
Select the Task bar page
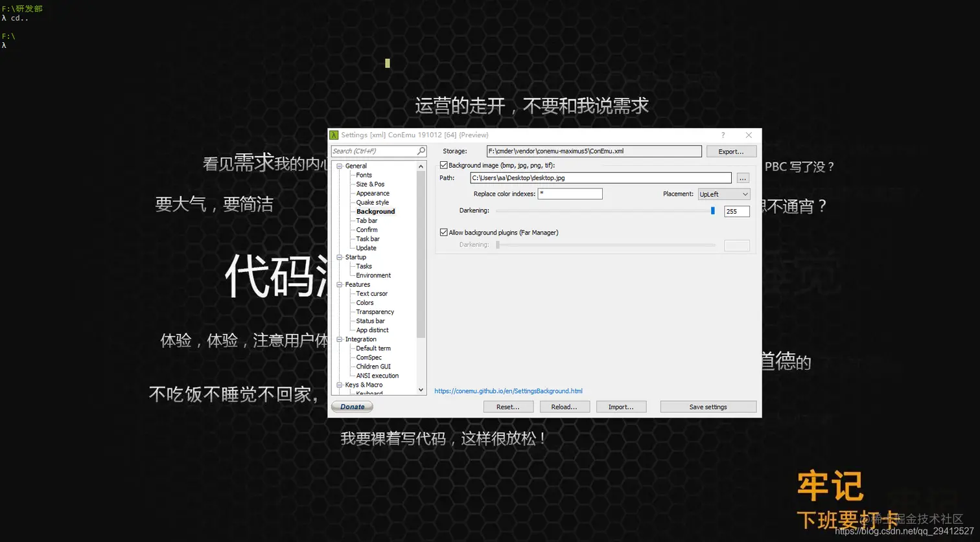(367, 239)
